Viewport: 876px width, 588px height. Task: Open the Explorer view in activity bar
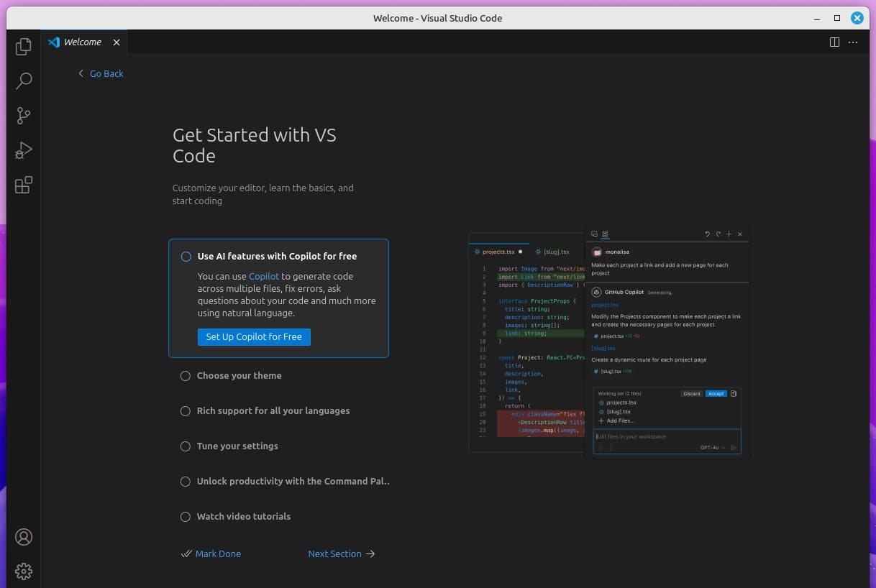[x=24, y=47]
